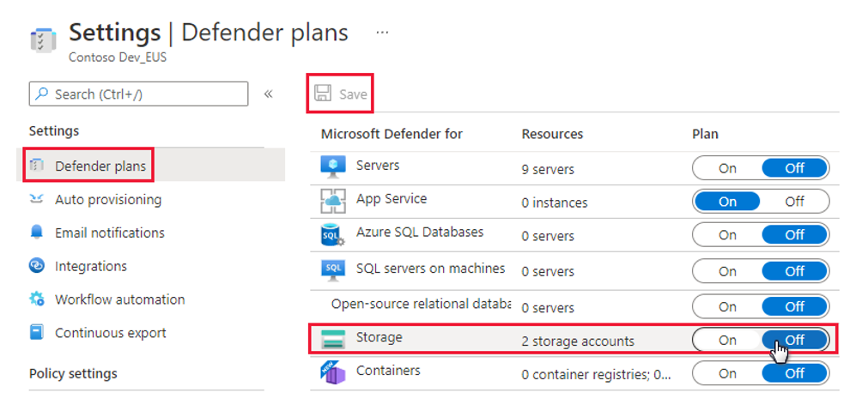Click the Policy settings section heading
Viewport: 868px width, 417px height.
pos(73,373)
